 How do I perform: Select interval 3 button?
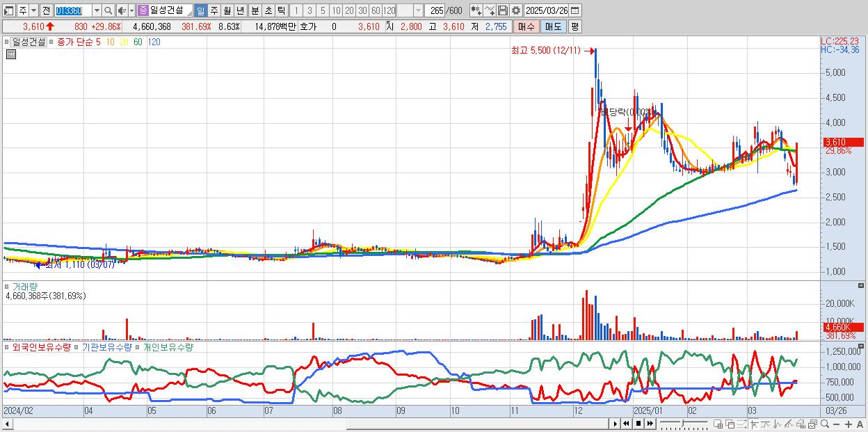pos(310,10)
